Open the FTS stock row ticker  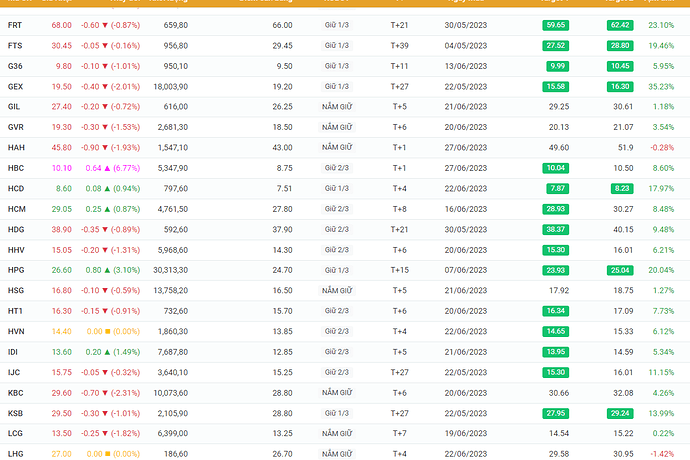click(x=15, y=46)
